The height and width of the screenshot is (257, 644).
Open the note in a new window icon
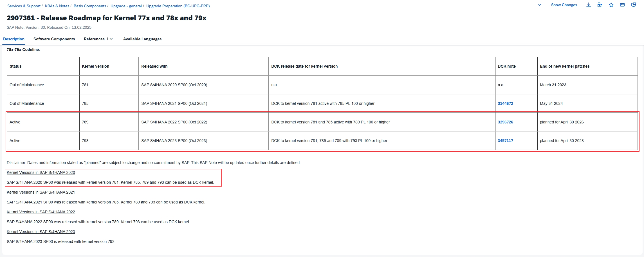coord(633,5)
